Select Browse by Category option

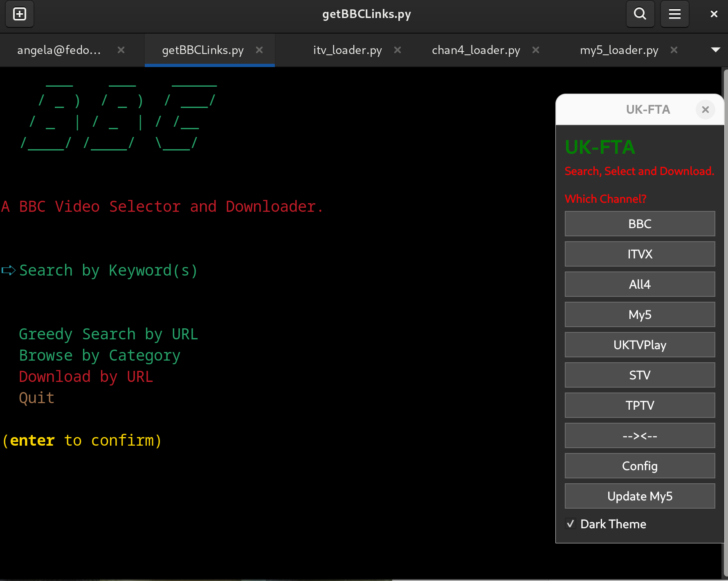point(99,356)
